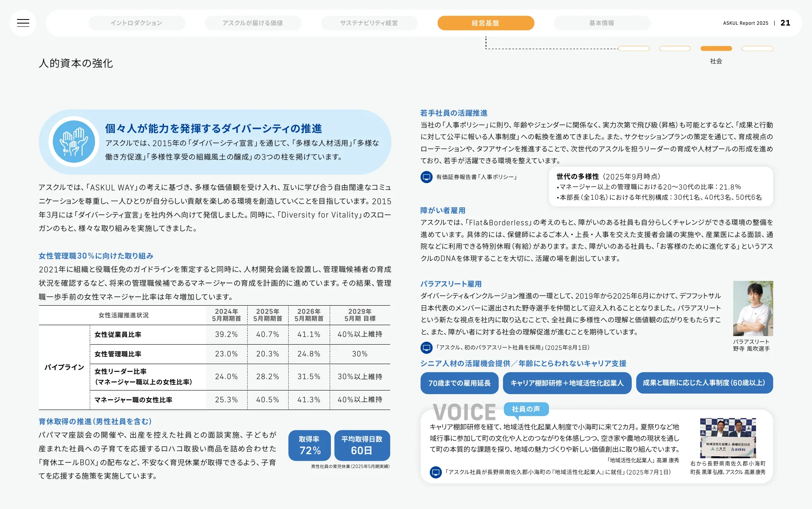Open the アスクル、初のパラアスリート社員を採用 link
Image resolution: width=812 pixels, height=509 pixels.
(513, 347)
